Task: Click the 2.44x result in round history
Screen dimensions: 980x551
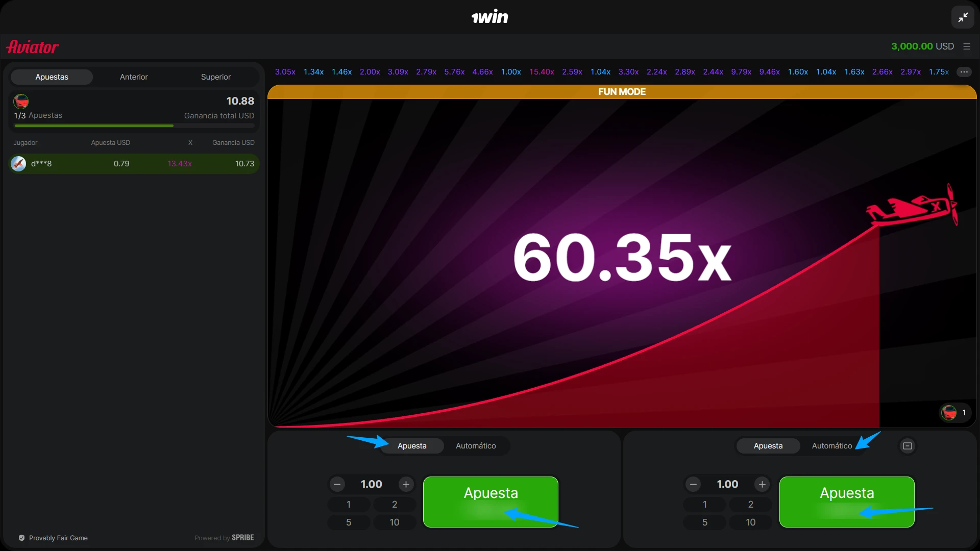Action: click(713, 72)
